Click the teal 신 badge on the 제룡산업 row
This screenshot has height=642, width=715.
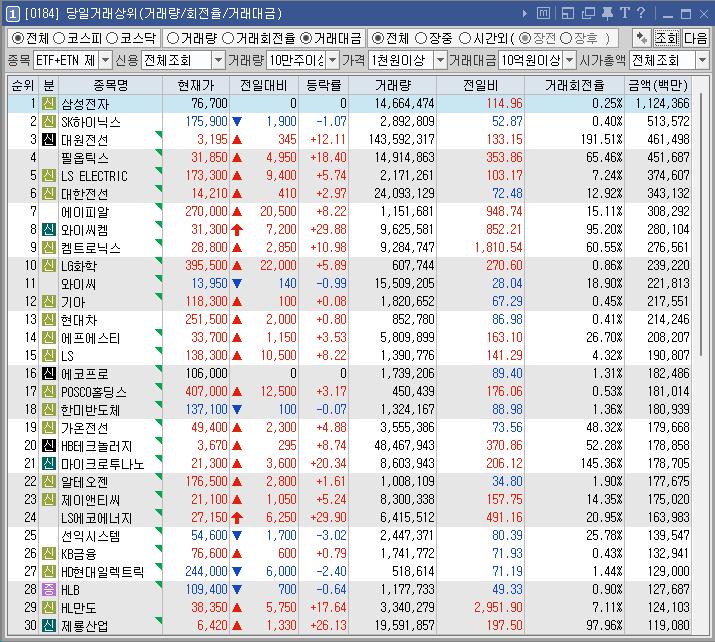click(x=49, y=626)
